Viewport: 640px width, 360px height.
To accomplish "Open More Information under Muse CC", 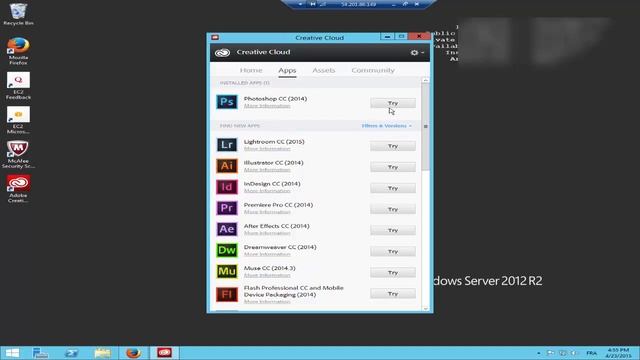I will click(x=267, y=275).
